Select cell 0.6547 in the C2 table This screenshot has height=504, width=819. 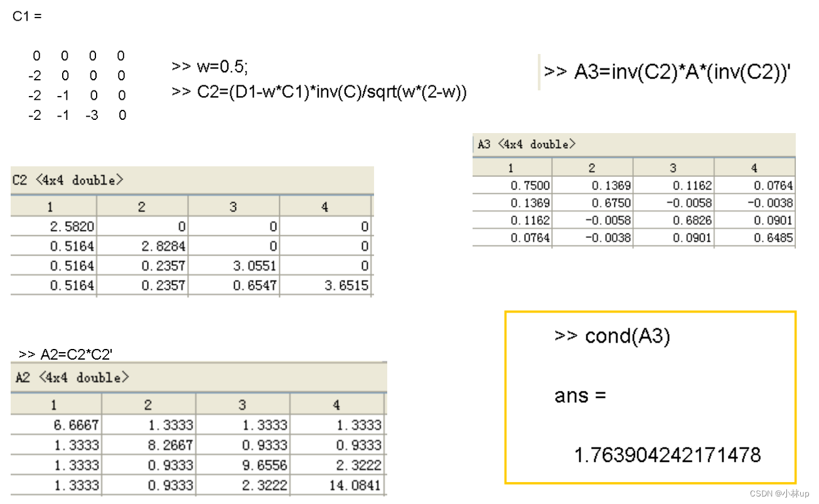click(x=233, y=286)
